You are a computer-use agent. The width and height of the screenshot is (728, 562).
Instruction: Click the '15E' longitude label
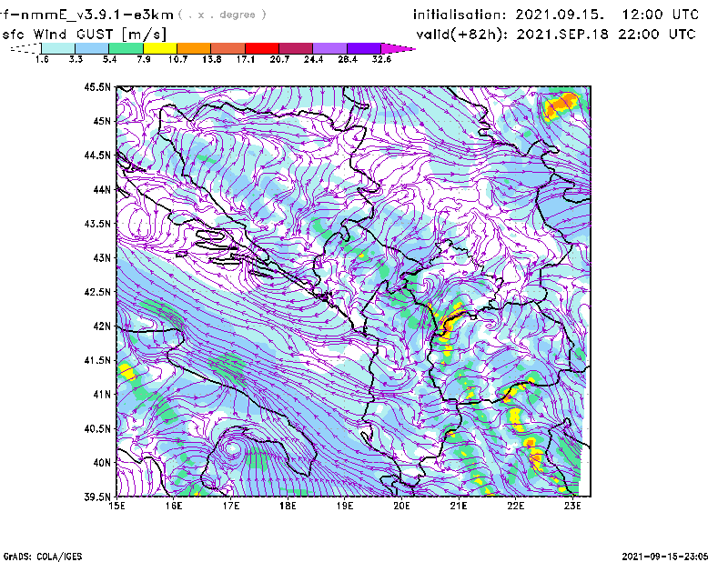click(x=116, y=506)
